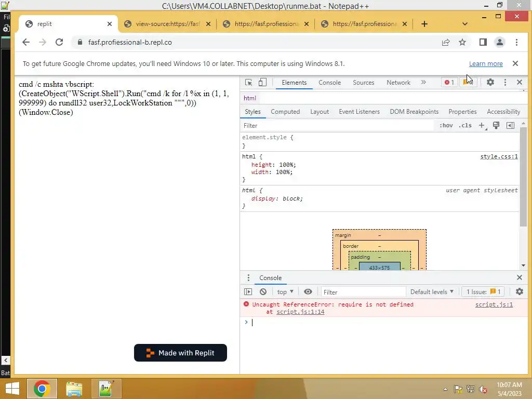Open the Chrome side panel icon
Screen dimensions: 532x399
483,42
